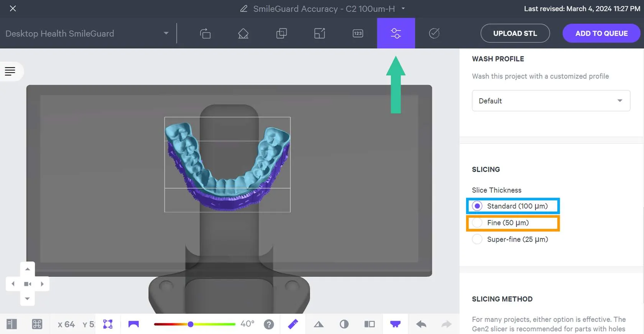Click the ADD TO QUEUE button
Image resolution: width=644 pixels, height=334 pixels.
click(x=601, y=33)
